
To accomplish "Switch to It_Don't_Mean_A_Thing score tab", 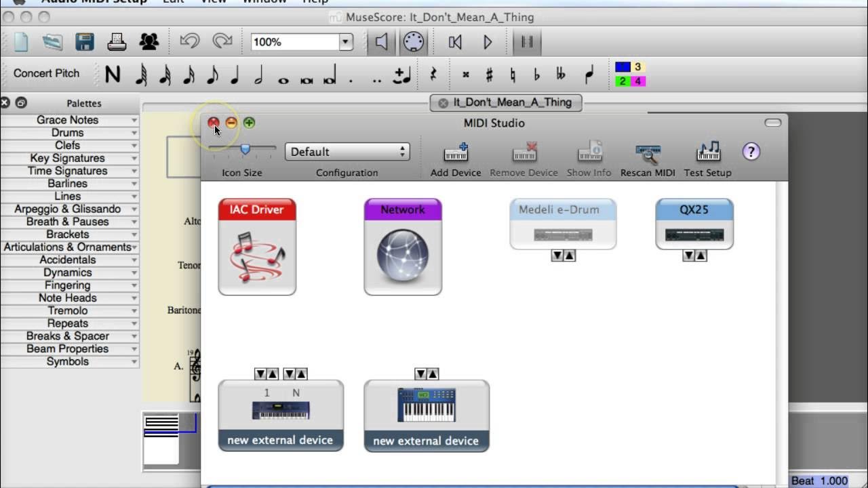I will pos(506,102).
